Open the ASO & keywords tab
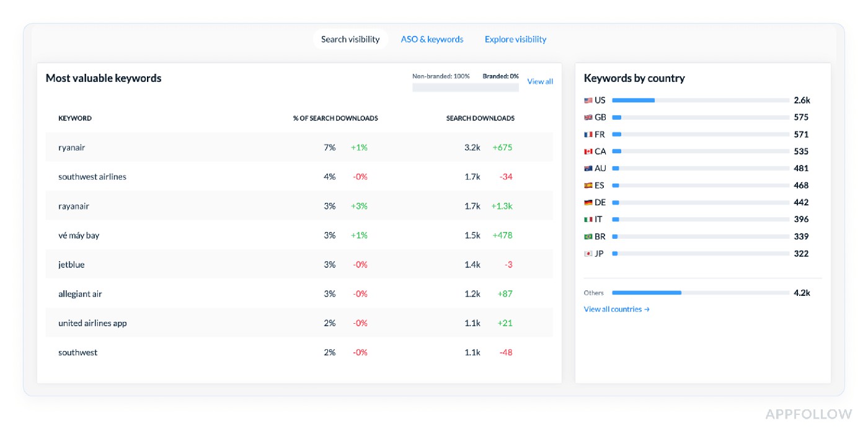Screen dimensions: 868x436 point(432,39)
